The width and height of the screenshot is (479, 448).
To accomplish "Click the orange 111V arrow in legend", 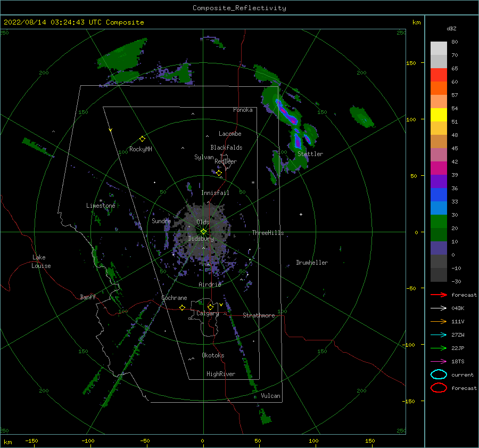I will point(439,321).
